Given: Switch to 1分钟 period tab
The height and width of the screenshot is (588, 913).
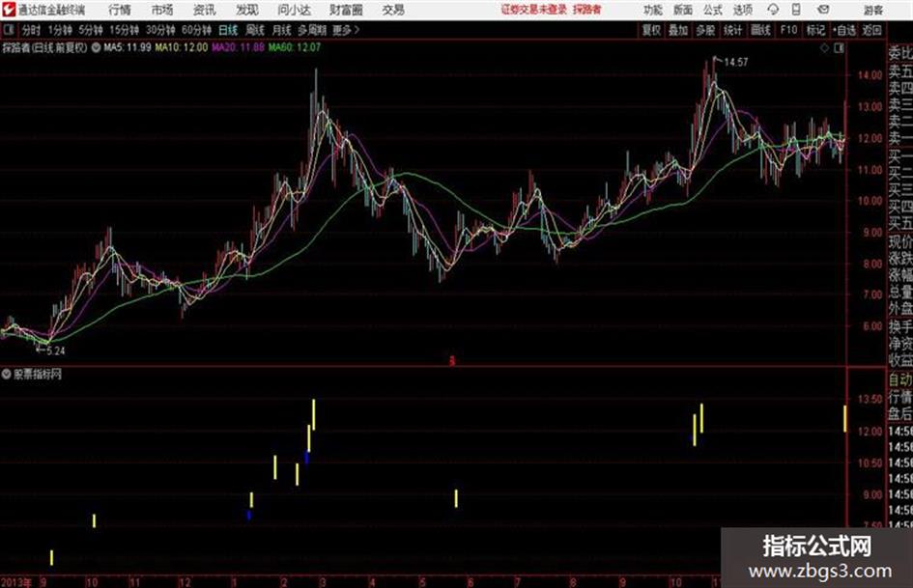Looking at the screenshot, I should (x=60, y=30).
